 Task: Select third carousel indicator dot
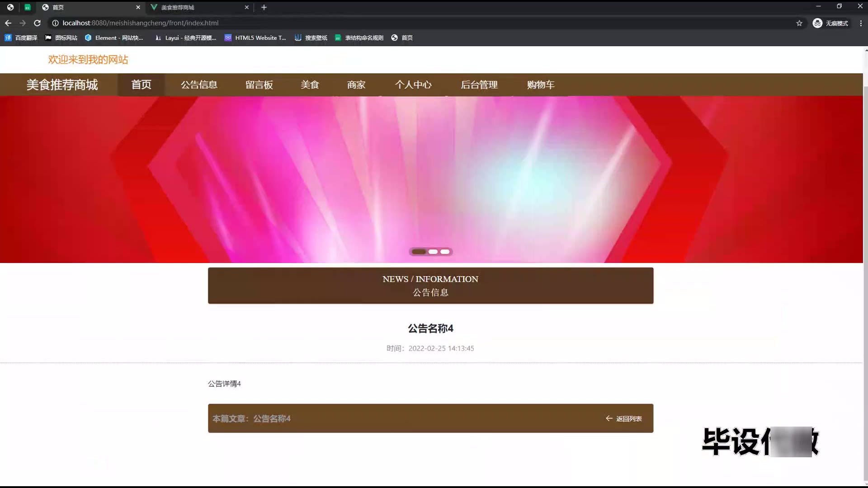point(445,252)
